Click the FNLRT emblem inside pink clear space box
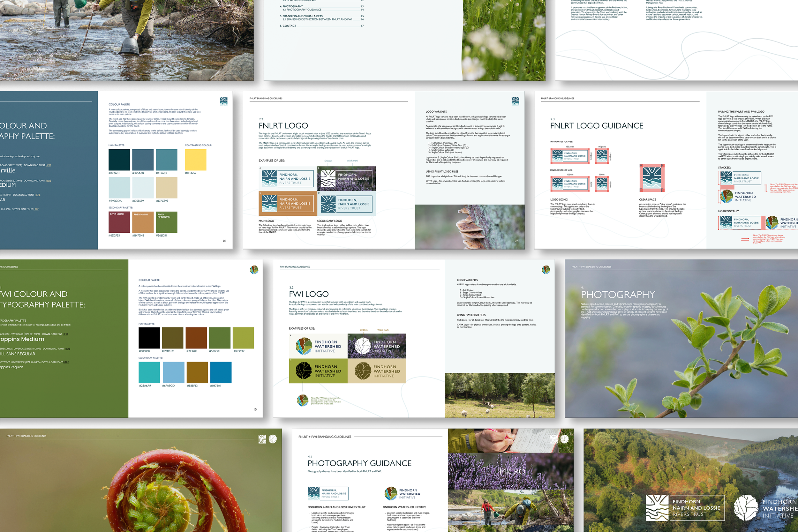This screenshot has height=532, width=798. [652, 178]
